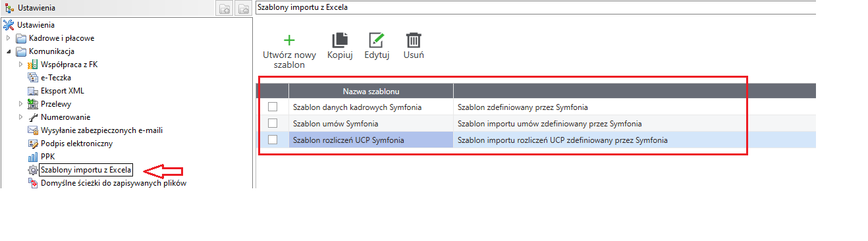This screenshot has height=241, width=868.
Task: Check the Szablon rozliczeń UCP Symfonia checkbox
Action: 273,140
